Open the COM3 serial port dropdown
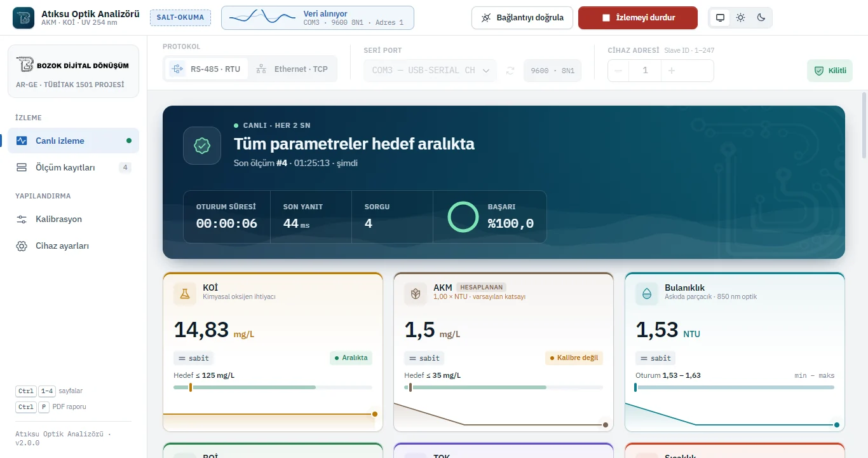 (430, 71)
